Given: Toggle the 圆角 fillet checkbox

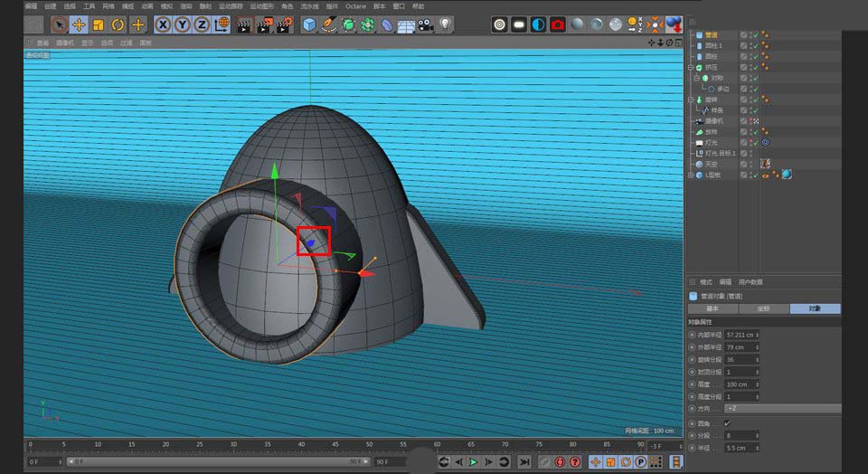Looking at the screenshot, I should pyautogui.click(x=727, y=423).
